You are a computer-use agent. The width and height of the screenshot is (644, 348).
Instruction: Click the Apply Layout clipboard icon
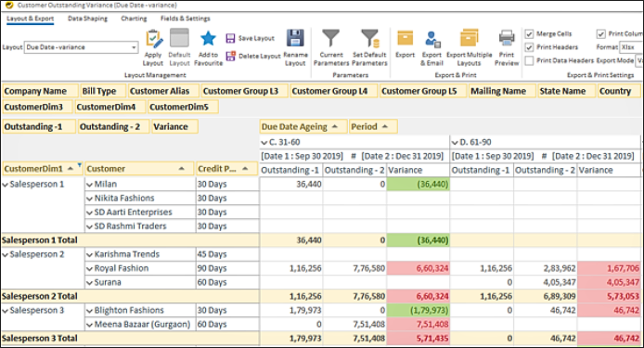[x=154, y=39]
